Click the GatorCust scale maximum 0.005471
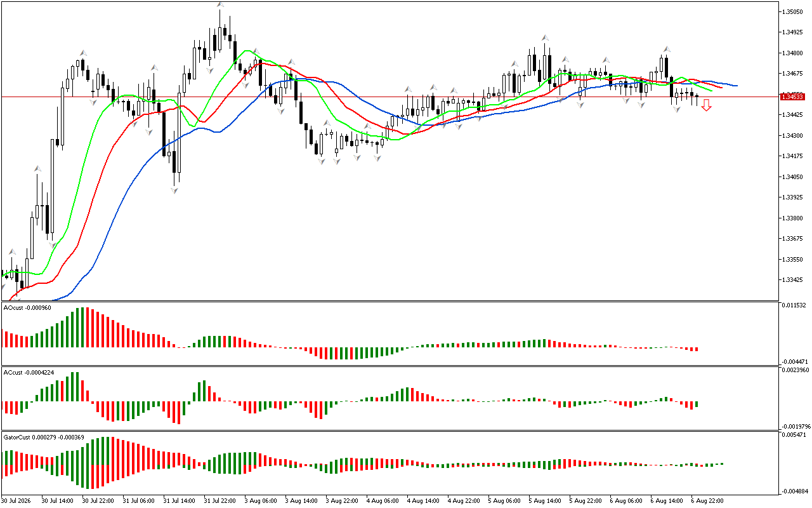 pos(794,435)
